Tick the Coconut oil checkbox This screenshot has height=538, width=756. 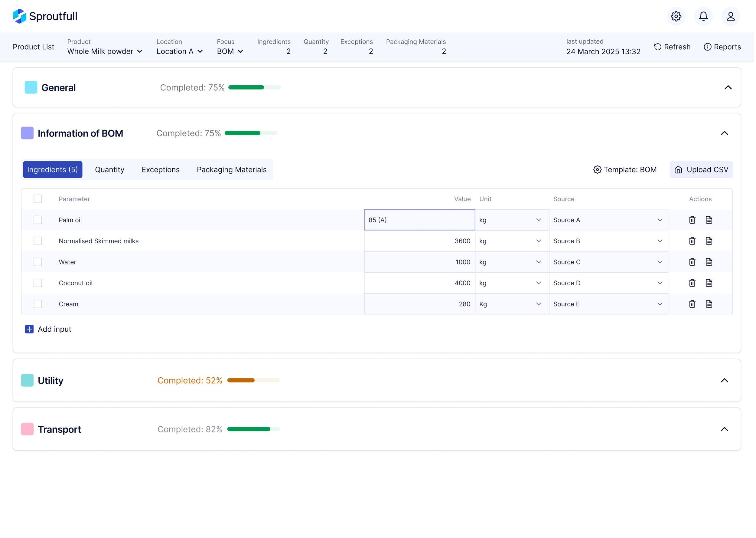(38, 283)
